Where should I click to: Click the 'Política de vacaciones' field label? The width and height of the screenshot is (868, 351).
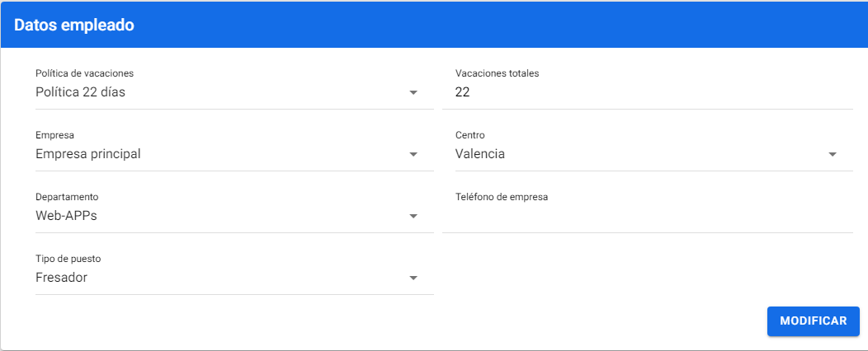point(84,73)
